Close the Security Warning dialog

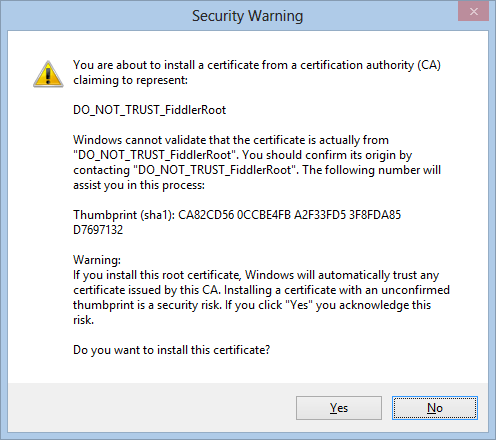tap(473, 12)
